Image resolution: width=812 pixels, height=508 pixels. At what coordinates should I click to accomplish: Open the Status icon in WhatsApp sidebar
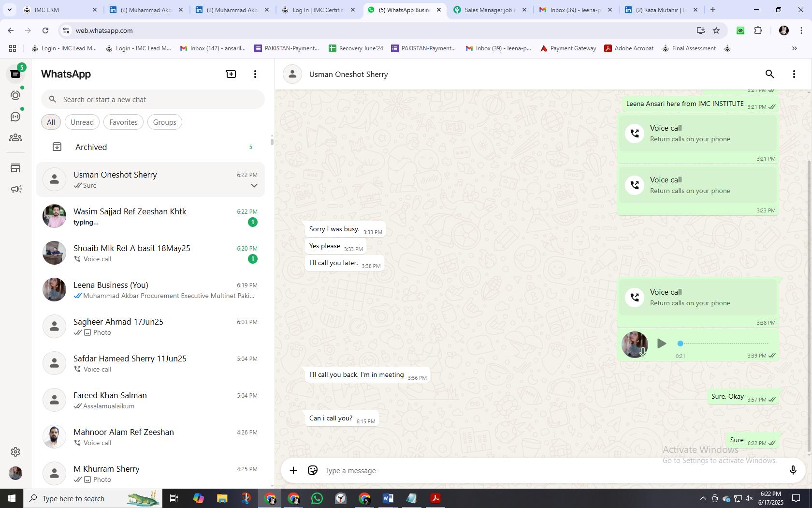(x=15, y=95)
